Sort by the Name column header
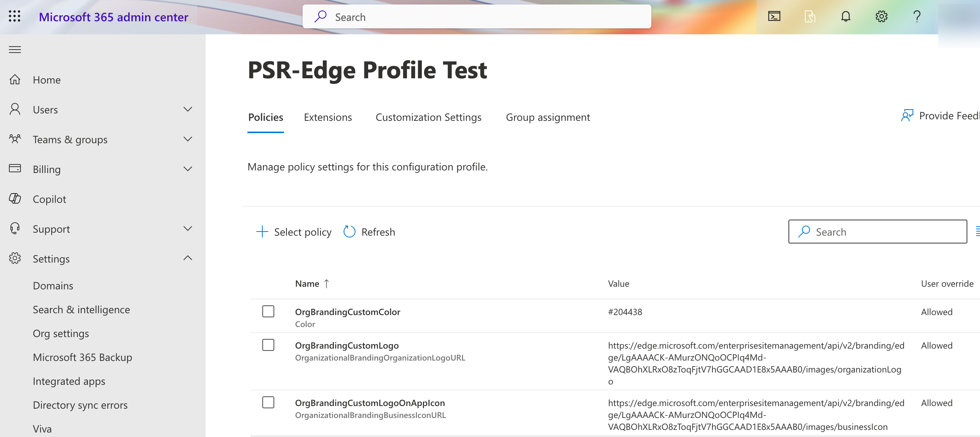The height and width of the screenshot is (437, 980). click(307, 284)
